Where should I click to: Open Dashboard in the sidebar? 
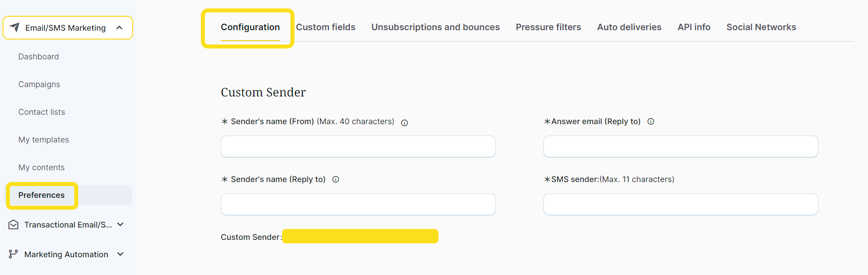39,57
